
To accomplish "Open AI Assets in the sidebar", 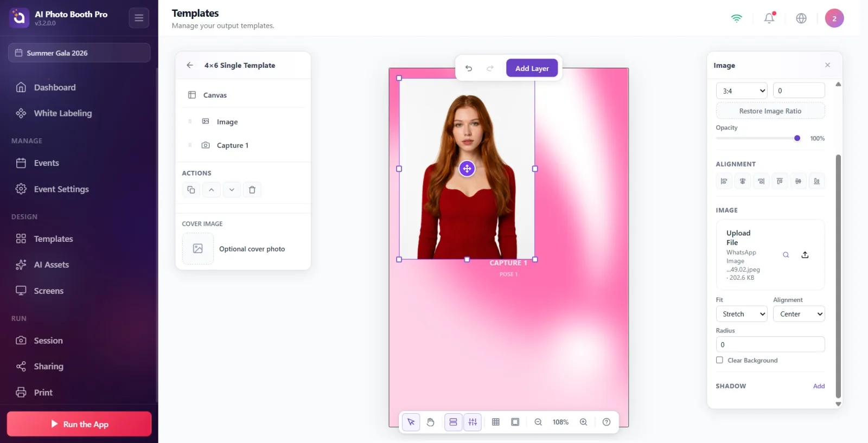I will pyautogui.click(x=79, y=265).
